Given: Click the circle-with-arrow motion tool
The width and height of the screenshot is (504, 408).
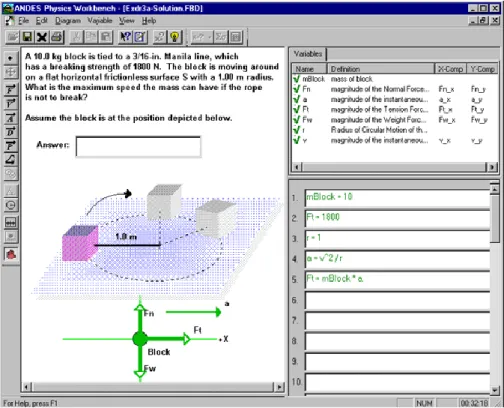Looking at the screenshot, I should (x=10, y=205).
